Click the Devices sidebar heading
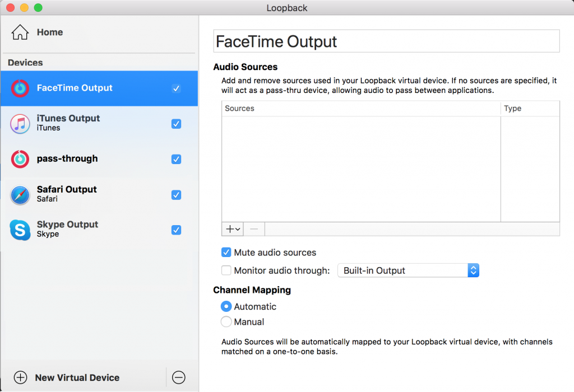 point(25,63)
